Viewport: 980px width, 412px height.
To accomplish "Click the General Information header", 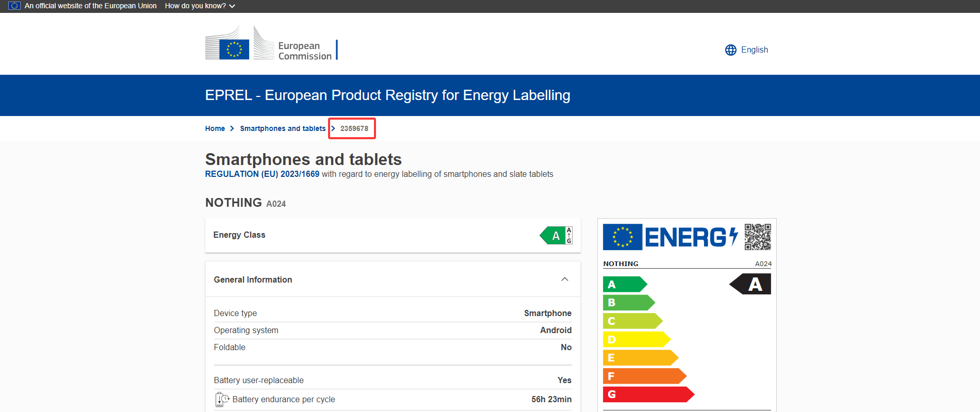I will click(x=253, y=279).
